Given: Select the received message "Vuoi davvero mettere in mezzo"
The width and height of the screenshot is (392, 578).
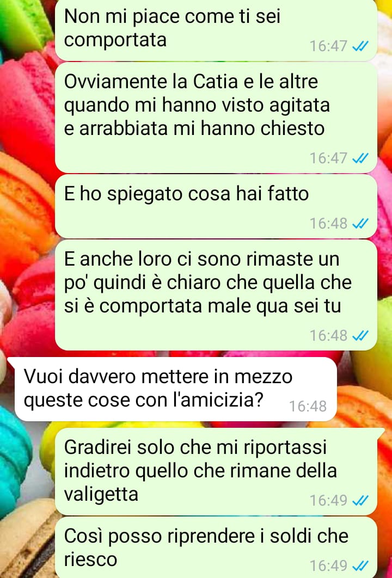Looking at the screenshot, I should pyautogui.click(x=172, y=389).
